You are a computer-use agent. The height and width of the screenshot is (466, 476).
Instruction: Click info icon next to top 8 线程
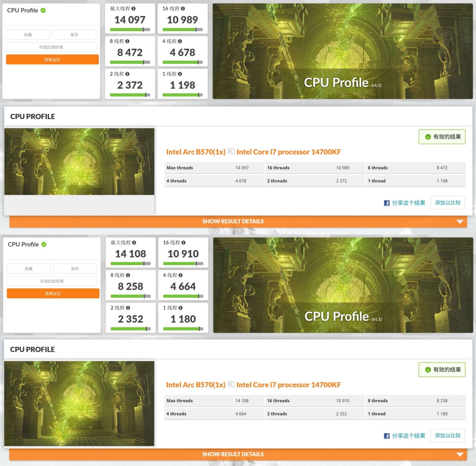pos(128,41)
